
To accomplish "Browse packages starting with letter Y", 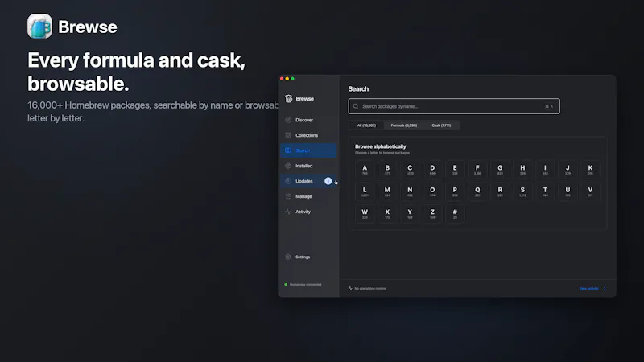I will (410, 214).
